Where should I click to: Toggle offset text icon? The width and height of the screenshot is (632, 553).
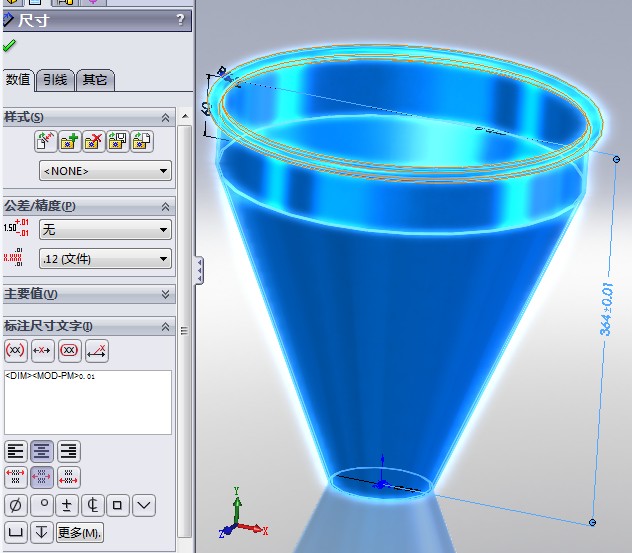[x=97, y=351]
